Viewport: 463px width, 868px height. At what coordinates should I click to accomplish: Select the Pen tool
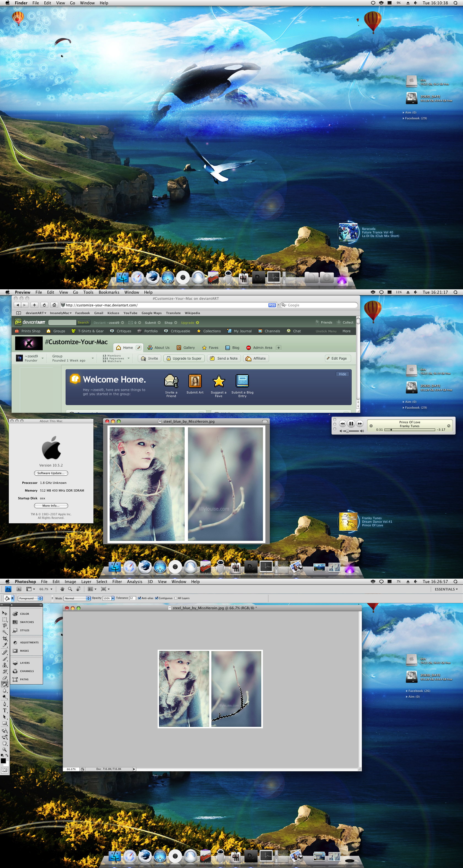[x=5, y=704]
